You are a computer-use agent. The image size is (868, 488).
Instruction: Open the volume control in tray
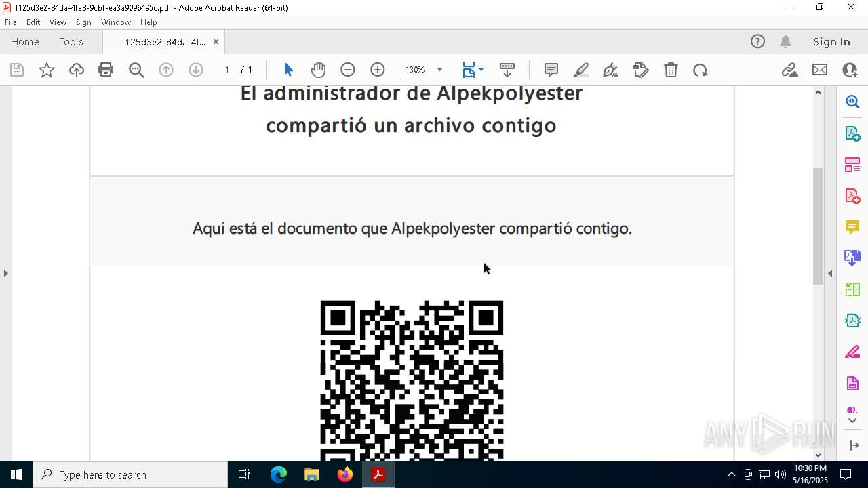coord(780,474)
